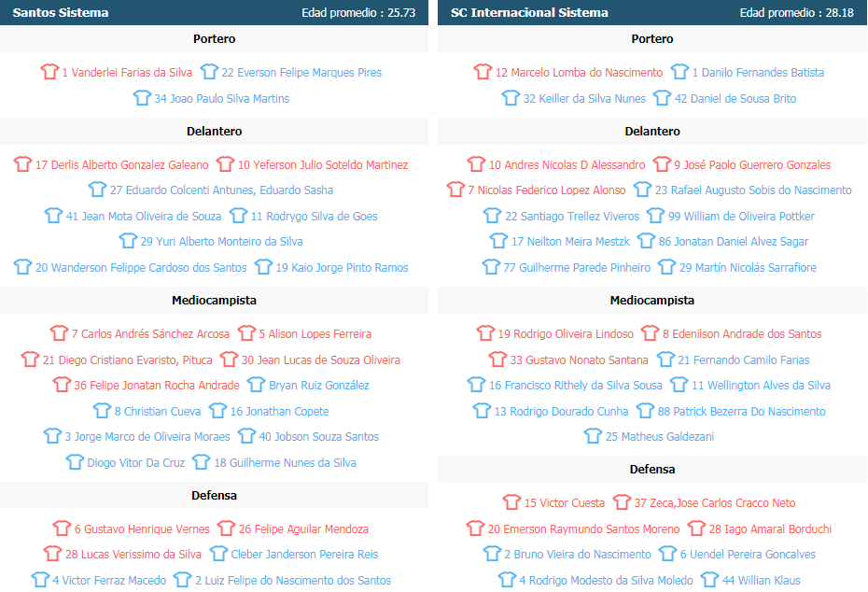
Task: Select Jonatan Daniel Alvez Sagar link
Action: [734, 242]
